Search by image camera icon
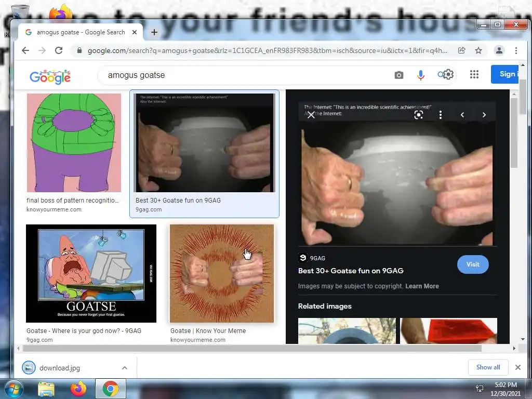 (399, 75)
